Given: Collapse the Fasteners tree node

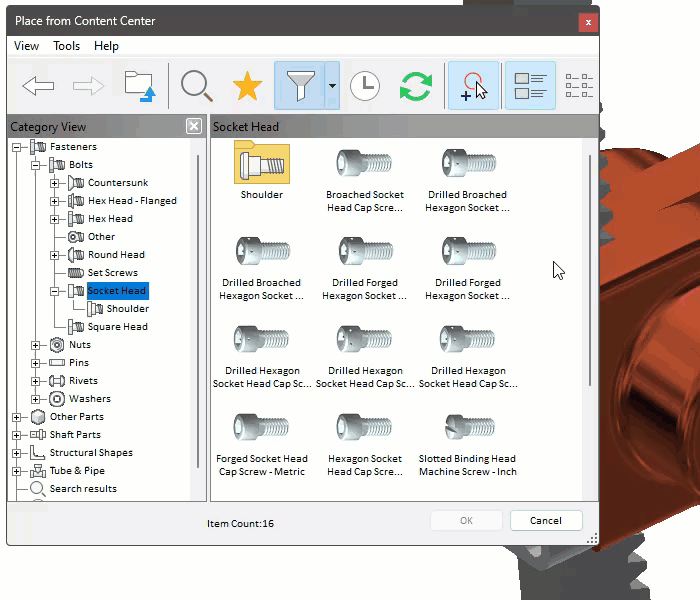Looking at the screenshot, I should pos(17,147).
